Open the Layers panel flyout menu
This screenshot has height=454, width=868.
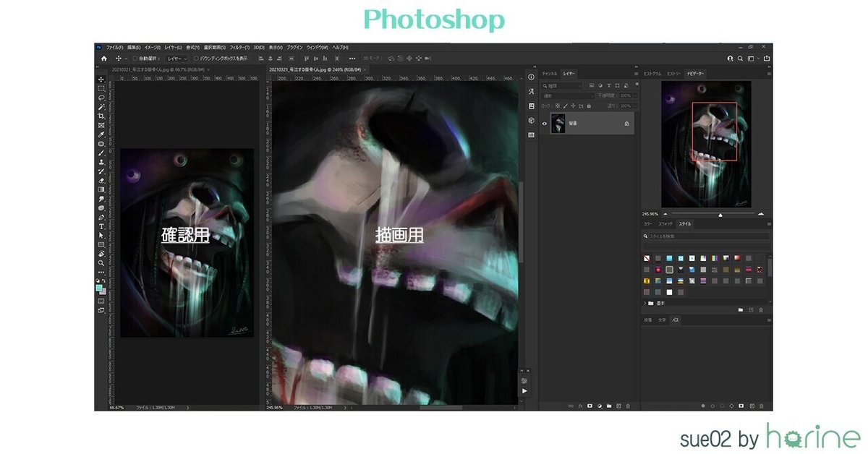pos(637,74)
